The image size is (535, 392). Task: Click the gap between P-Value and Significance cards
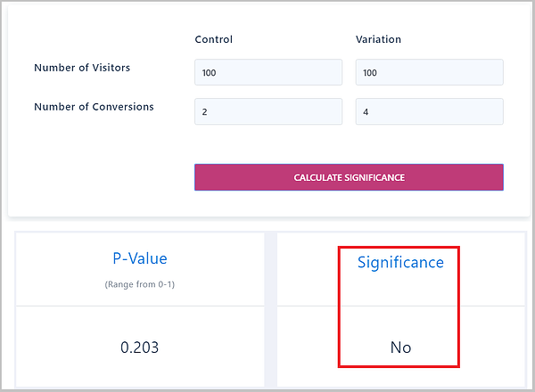pos(271,312)
